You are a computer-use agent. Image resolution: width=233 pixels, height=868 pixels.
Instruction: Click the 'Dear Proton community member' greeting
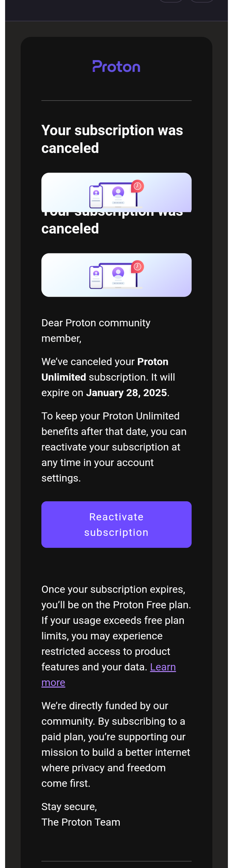click(x=96, y=331)
